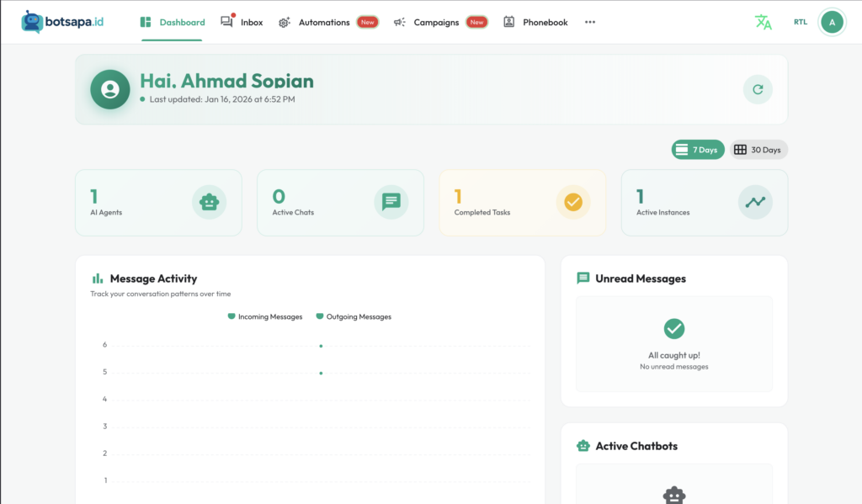Open the account avatar menu
The width and height of the screenshot is (862, 504).
click(832, 23)
